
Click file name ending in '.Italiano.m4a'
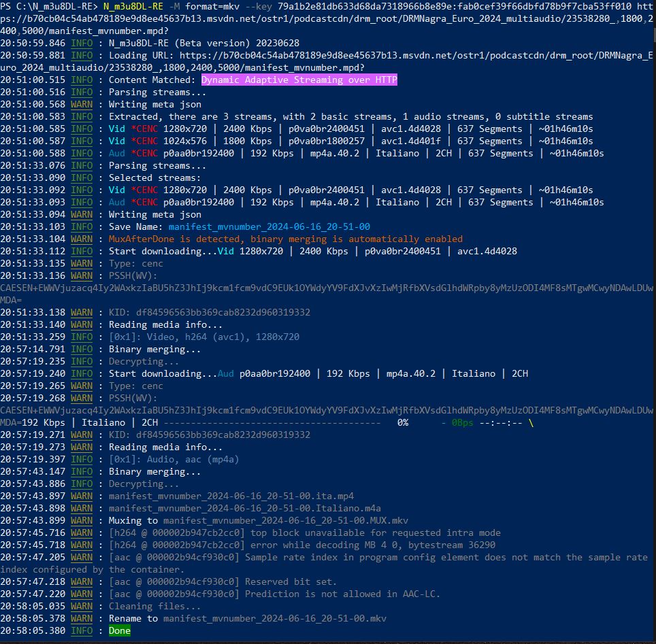[x=245, y=508]
